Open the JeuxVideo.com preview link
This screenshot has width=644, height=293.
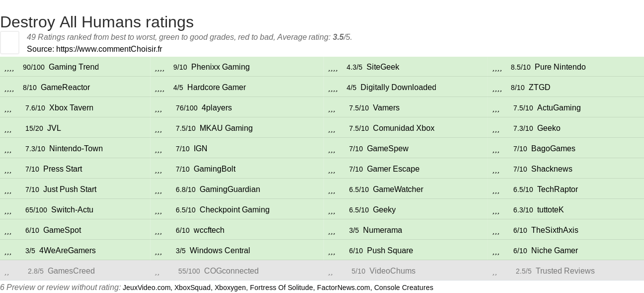tap(146, 288)
